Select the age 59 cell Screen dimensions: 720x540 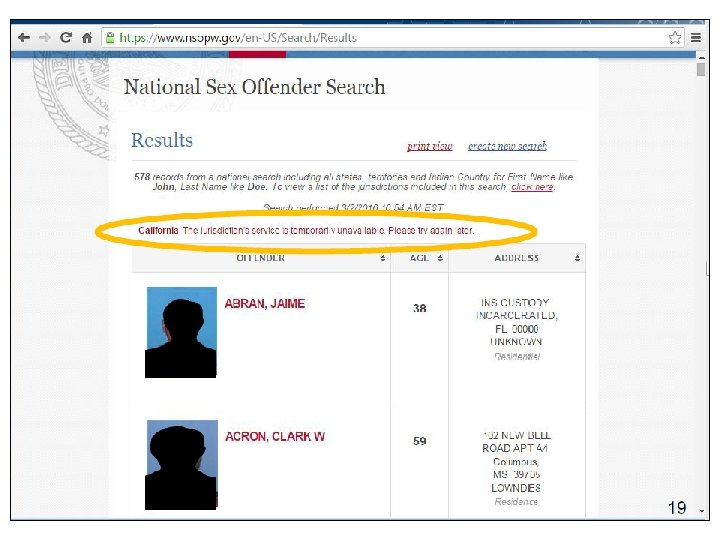pos(420,441)
